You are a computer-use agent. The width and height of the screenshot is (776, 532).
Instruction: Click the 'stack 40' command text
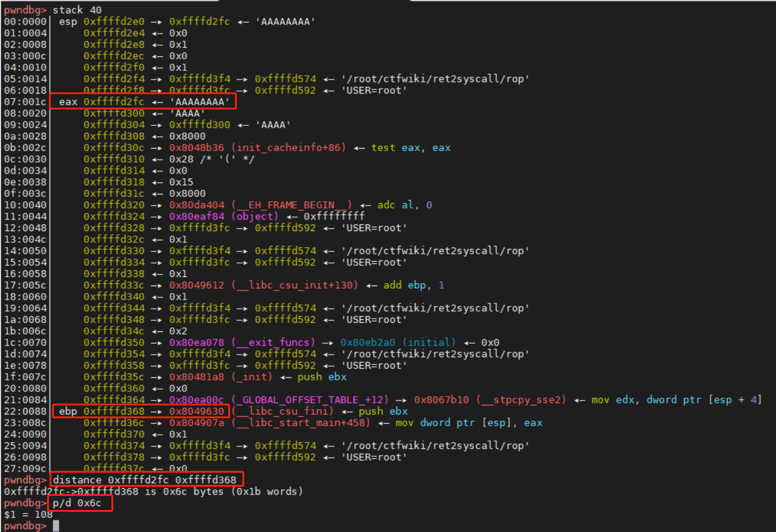click(x=77, y=10)
